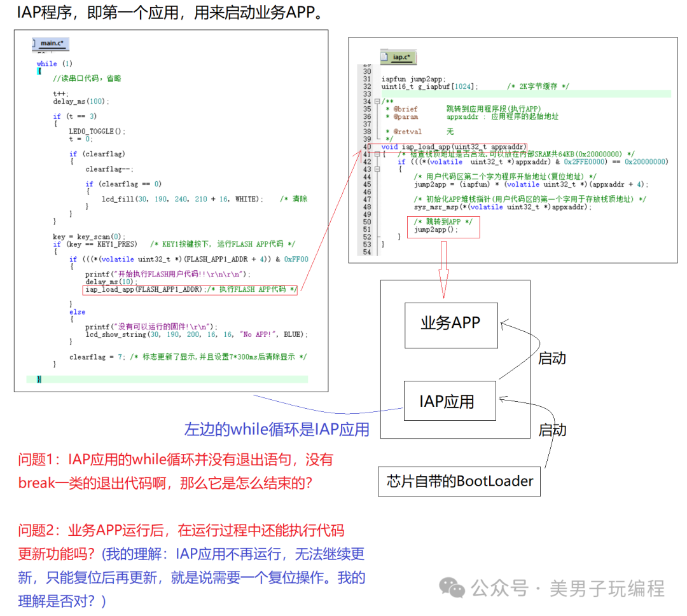Click the 业务APP box in the diagram

point(450,325)
